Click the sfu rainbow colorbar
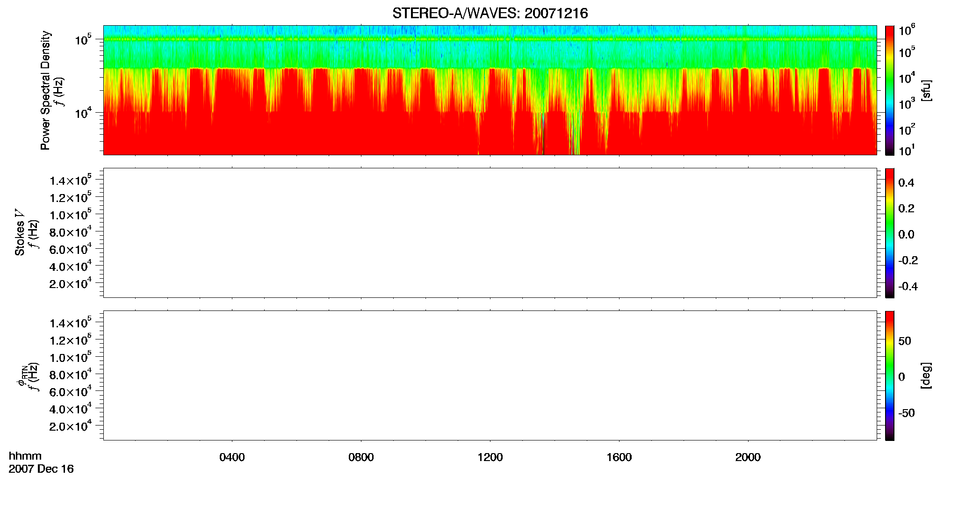 pyautogui.click(x=890, y=90)
